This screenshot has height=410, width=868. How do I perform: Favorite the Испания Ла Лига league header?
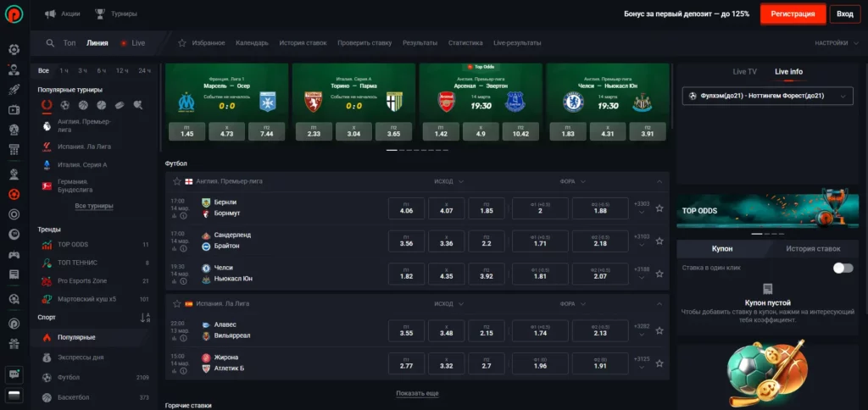(177, 304)
